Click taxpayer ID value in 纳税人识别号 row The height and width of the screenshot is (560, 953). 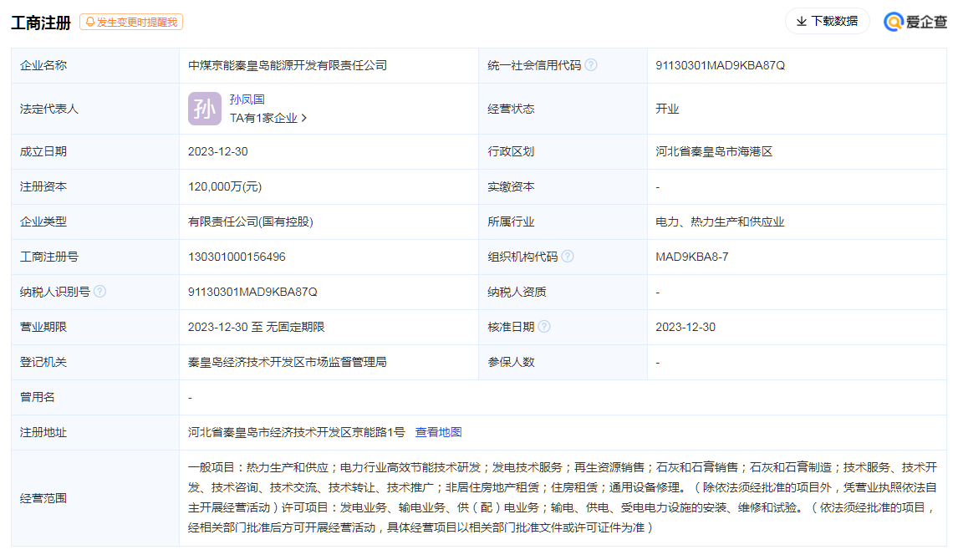point(252,293)
